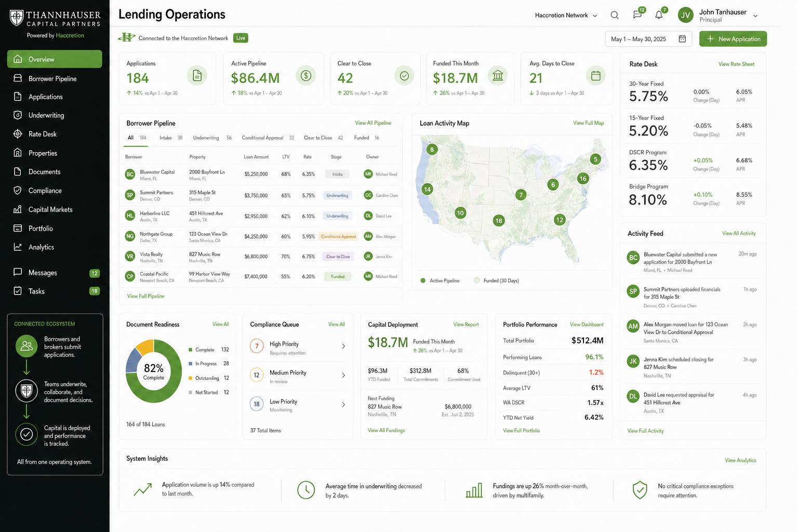Expand the Medium Priority compliance item

(x=299, y=376)
